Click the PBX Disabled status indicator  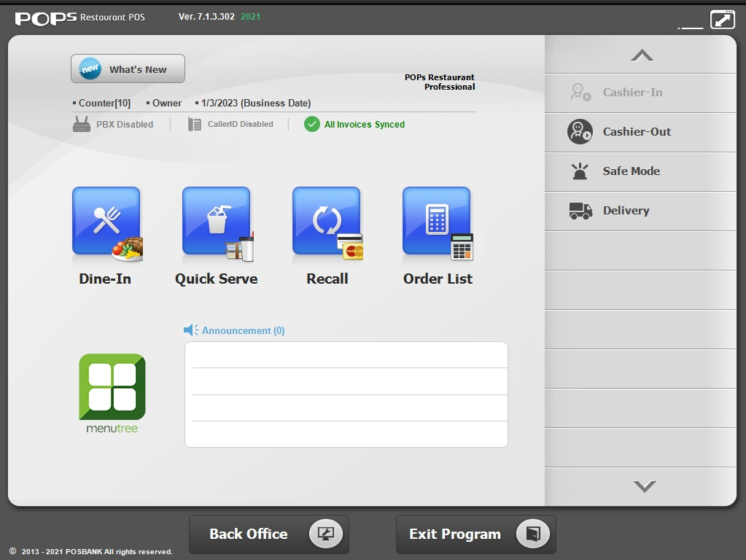pyautogui.click(x=113, y=125)
